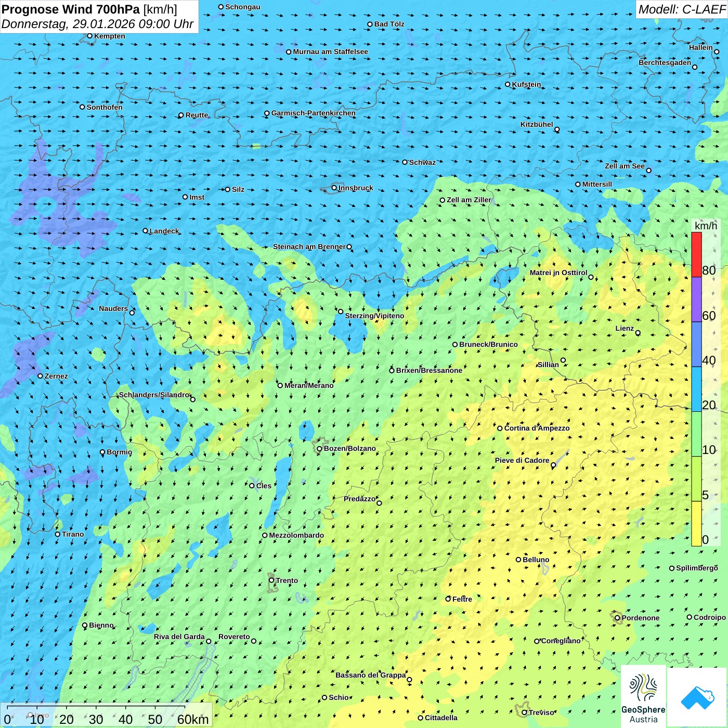The width and height of the screenshot is (728, 728).
Task: Select the Nauders label
Action: tap(113, 308)
